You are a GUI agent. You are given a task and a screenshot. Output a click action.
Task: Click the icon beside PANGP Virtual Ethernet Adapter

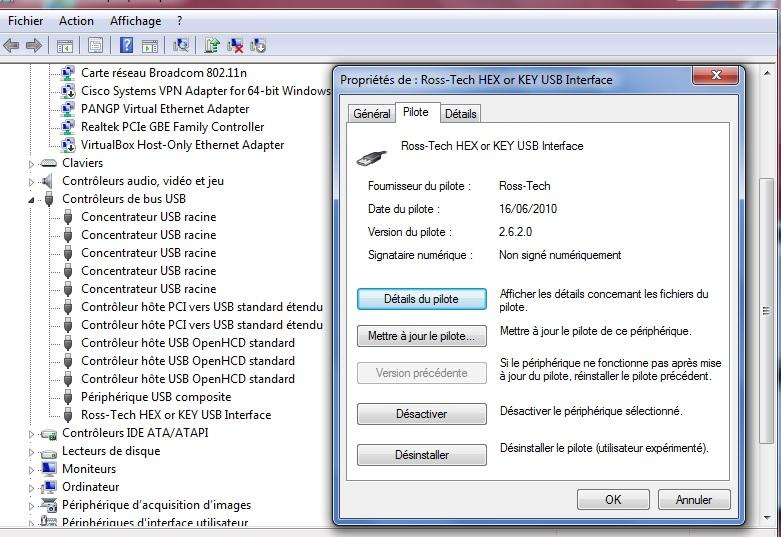(68, 109)
